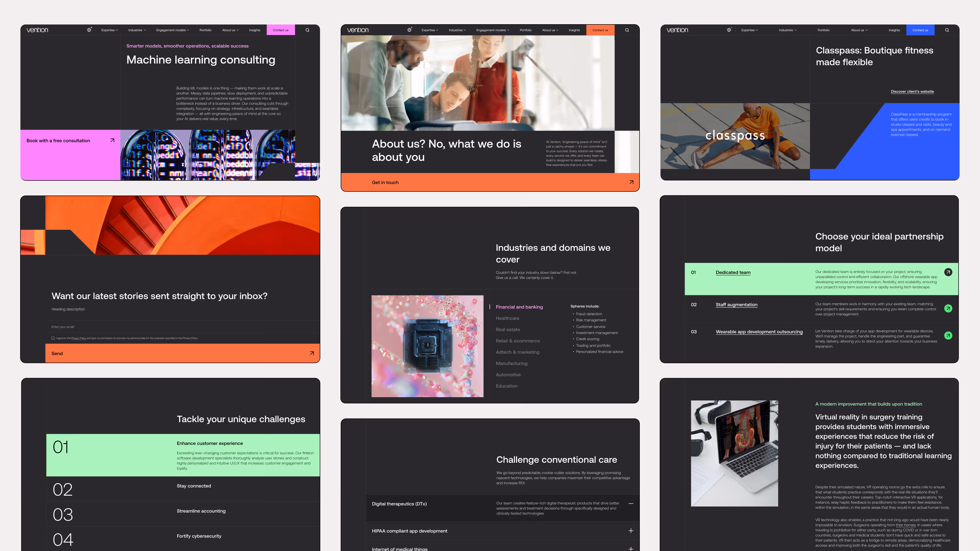Click the green arrow for Wearable app development outsourcing
The image size is (980, 551).
coord(948,335)
